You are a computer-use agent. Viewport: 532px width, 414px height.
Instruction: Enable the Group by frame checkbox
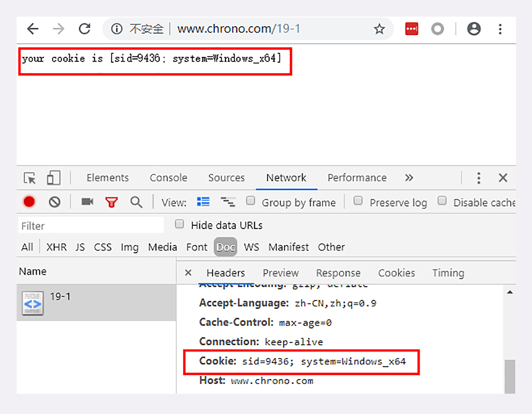pyautogui.click(x=250, y=201)
